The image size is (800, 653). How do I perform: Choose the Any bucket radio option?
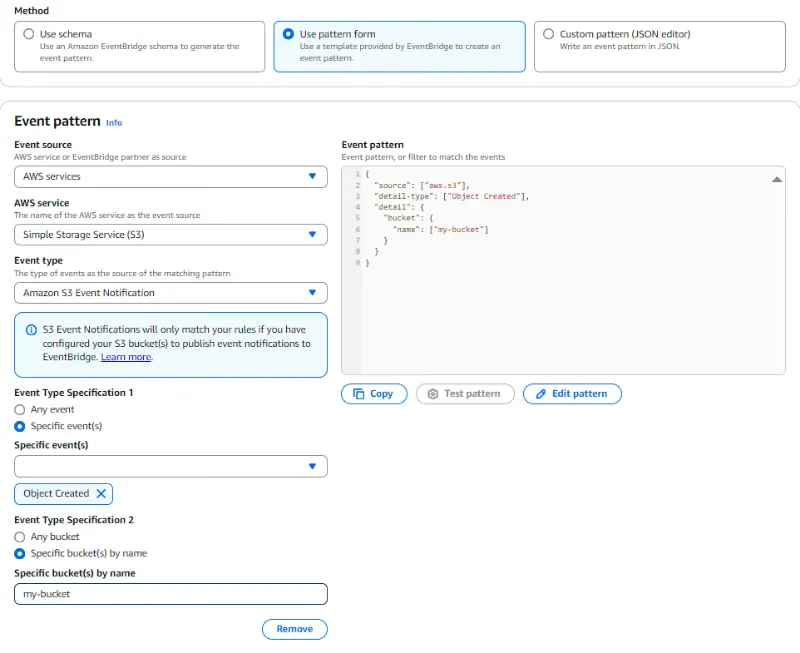[19, 537]
